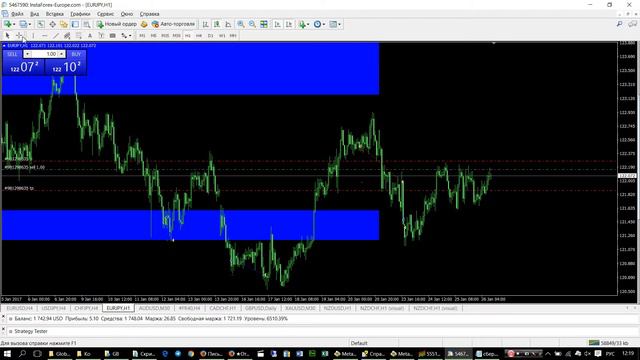Screen dimensions: 640x360
Task: Click the chart shift triangle marker
Action: tap(493, 43)
